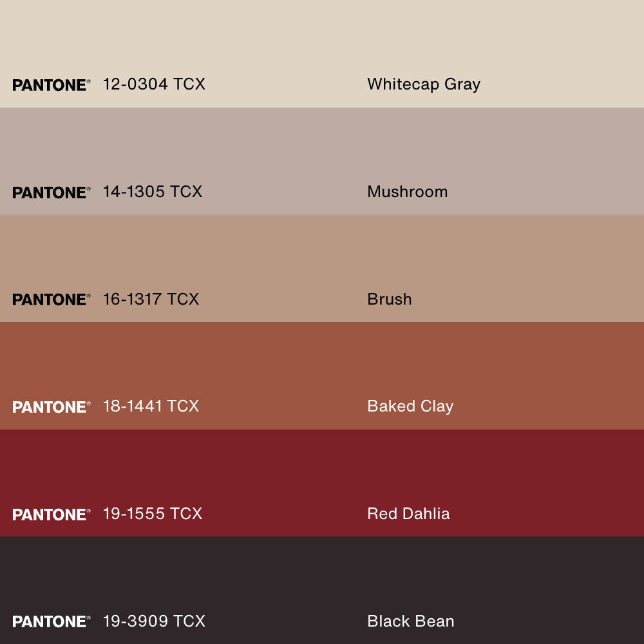This screenshot has height=644, width=644.
Task: Select the Mushroom color swatch
Action: click(x=322, y=147)
